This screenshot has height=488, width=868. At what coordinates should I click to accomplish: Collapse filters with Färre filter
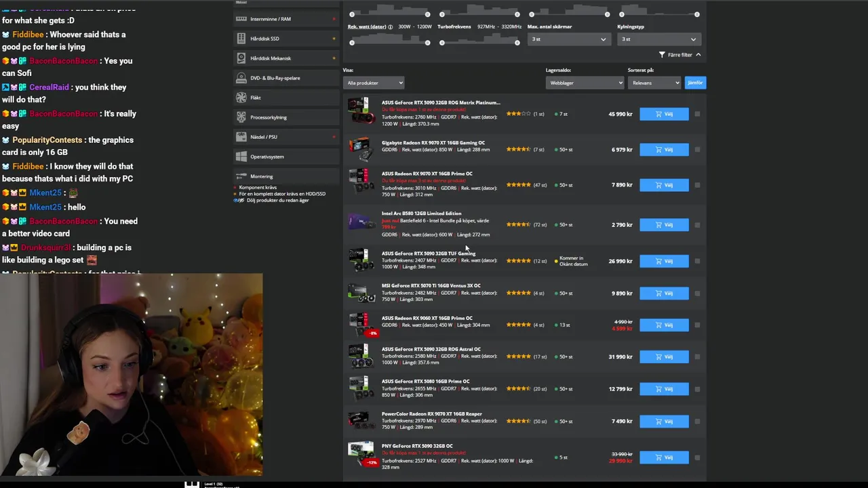click(680, 55)
